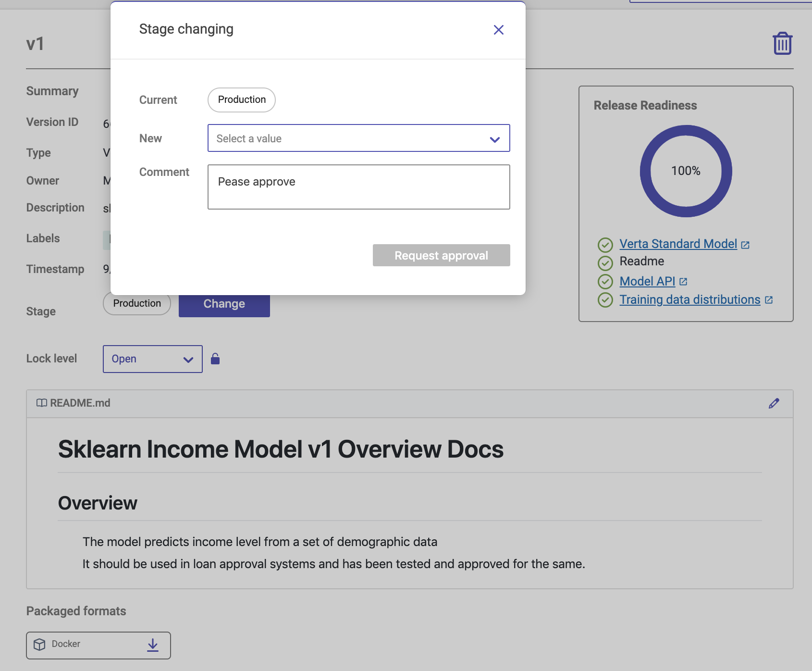
Task: Open the Lock level dropdown
Action: pyautogui.click(x=152, y=359)
